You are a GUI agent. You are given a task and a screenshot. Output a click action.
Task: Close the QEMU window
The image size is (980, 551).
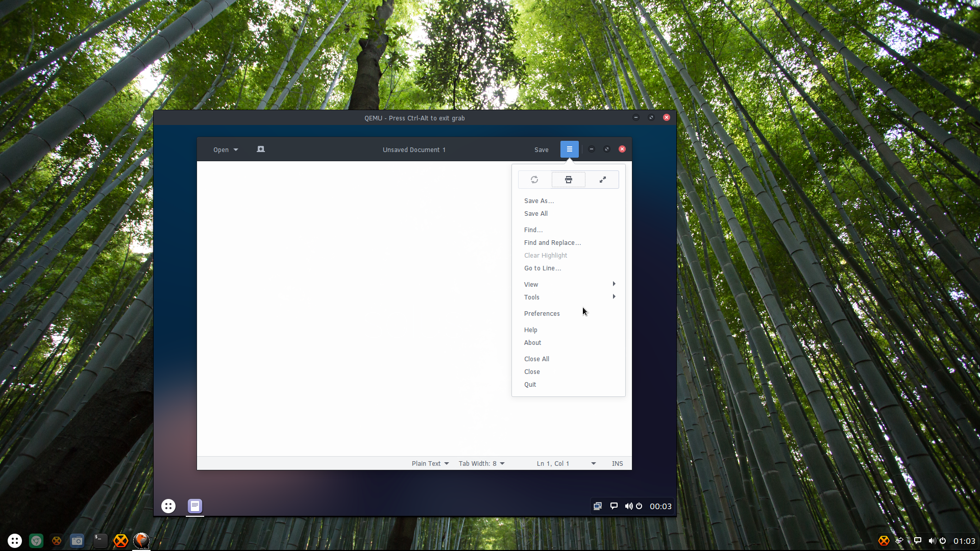tap(667, 118)
